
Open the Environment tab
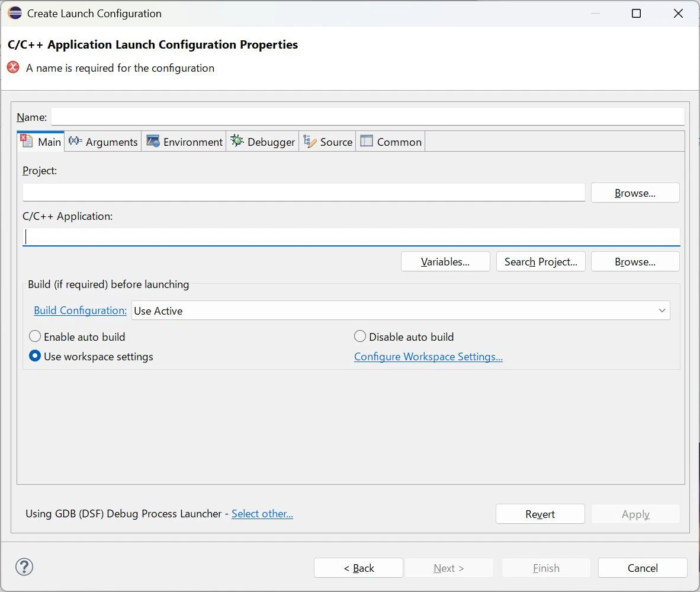pos(184,142)
